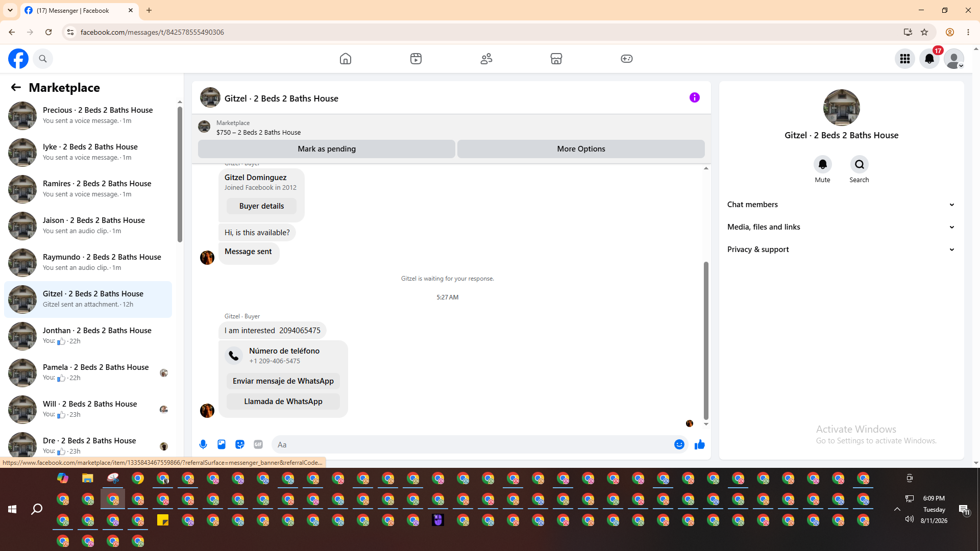The image size is (980, 551).
Task: Attach a photo or file
Action: point(222,444)
